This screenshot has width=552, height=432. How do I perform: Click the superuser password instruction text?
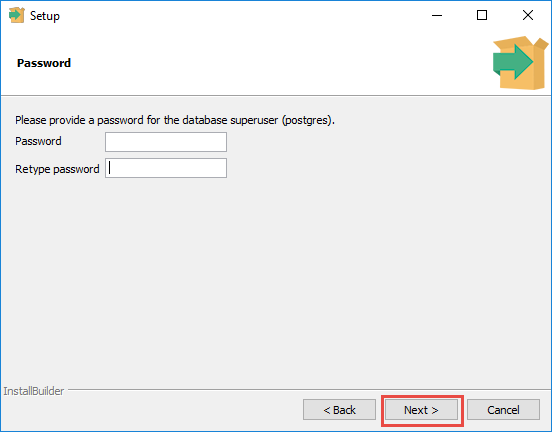tap(175, 120)
